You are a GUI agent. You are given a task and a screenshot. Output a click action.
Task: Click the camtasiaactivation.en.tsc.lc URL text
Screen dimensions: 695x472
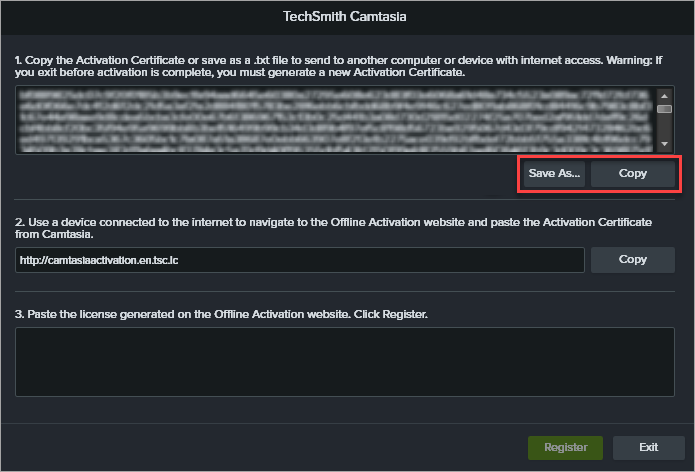[98, 260]
